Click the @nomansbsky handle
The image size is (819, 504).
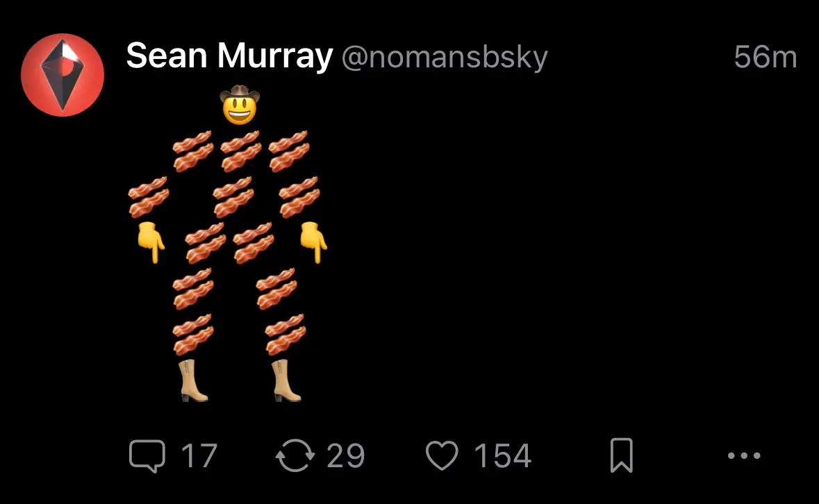point(445,58)
